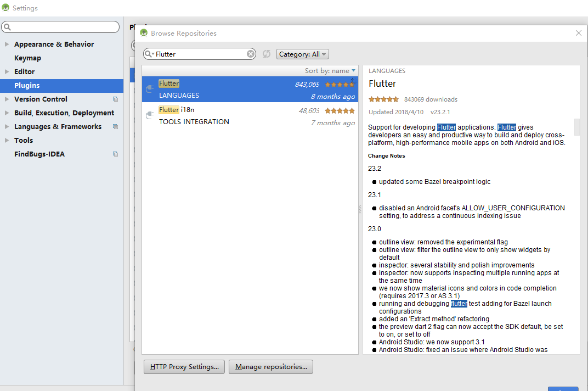This screenshot has width=588, height=391.
Task: Click the Flutter i18n plug icon
Action: pyautogui.click(x=150, y=115)
